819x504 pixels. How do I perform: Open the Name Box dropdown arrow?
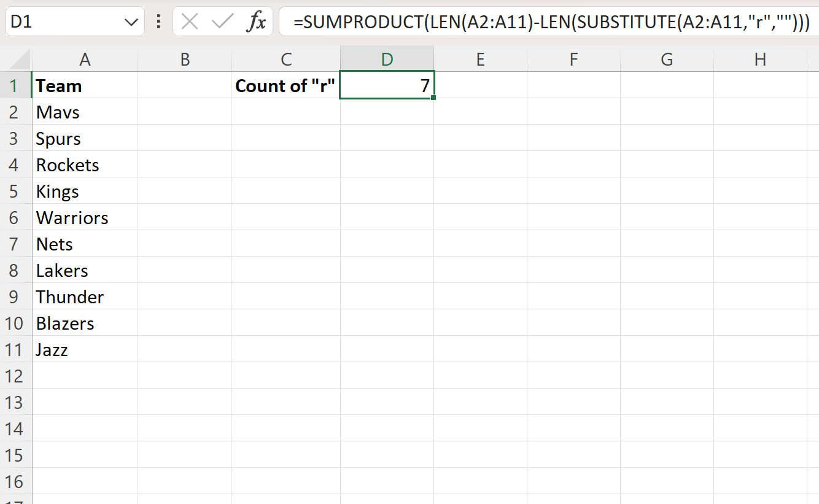pos(131,21)
